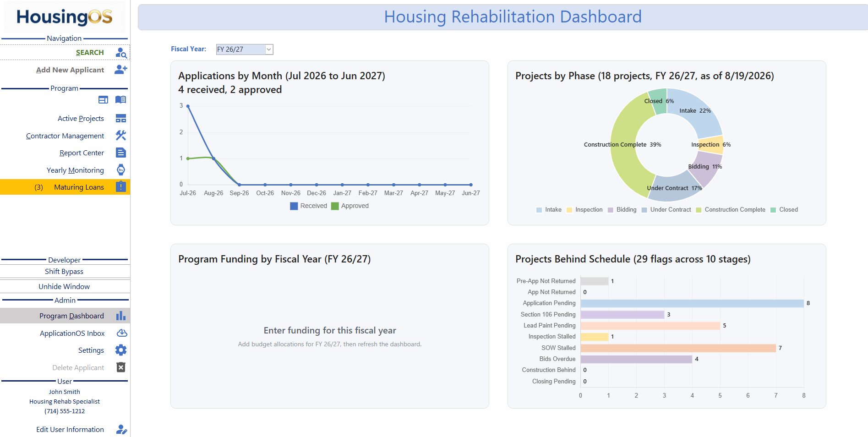Click the Maturing Loans alert icon
The image size is (868, 437).
121,187
